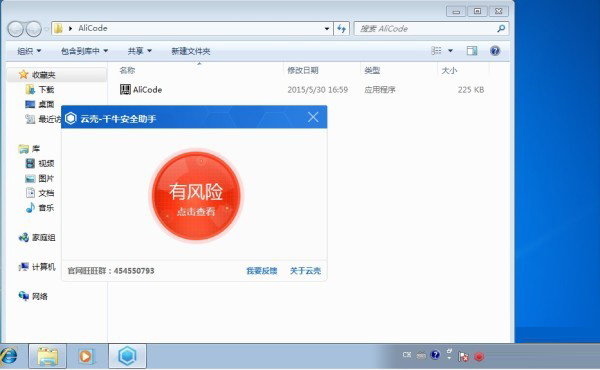Select 桌面 in the navigation pane
The width and height of the screenshot is (600, 370).
pos(46,104)
